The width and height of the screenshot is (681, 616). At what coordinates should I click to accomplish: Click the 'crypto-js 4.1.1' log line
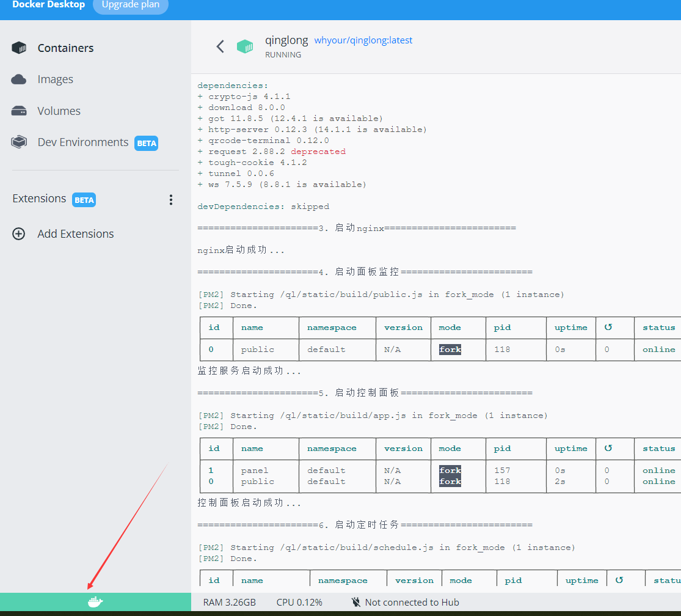pos(244,97)
